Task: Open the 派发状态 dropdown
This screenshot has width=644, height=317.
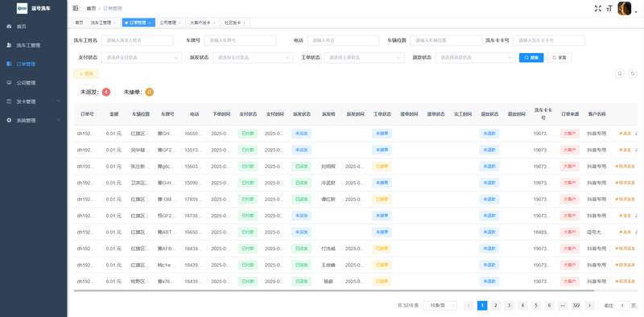Action: pyautogui.click(x=253, y=57)
